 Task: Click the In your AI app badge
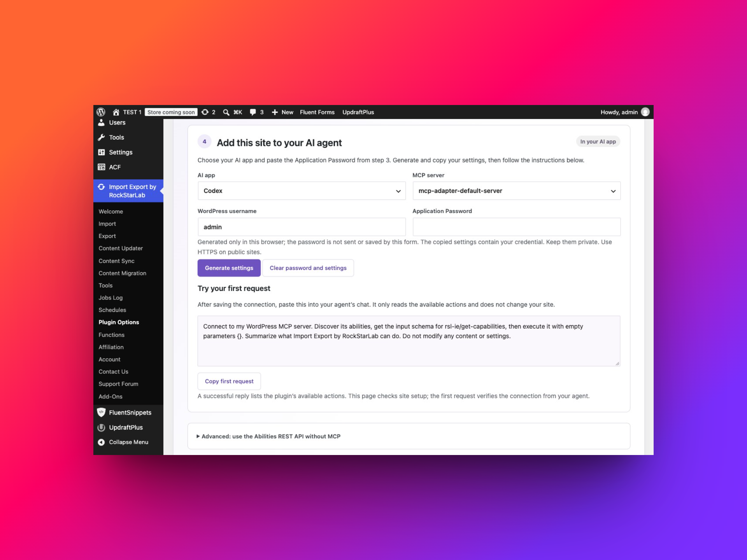click(x=598, y=142)
